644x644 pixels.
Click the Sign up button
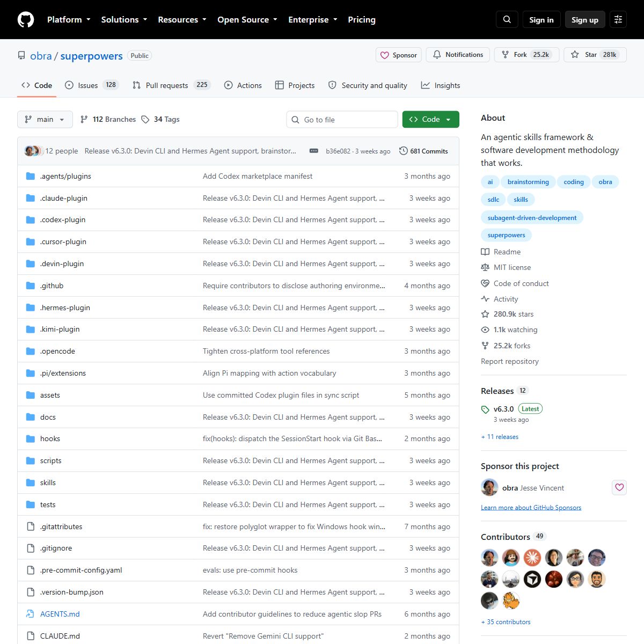click(x=585, y=19)
